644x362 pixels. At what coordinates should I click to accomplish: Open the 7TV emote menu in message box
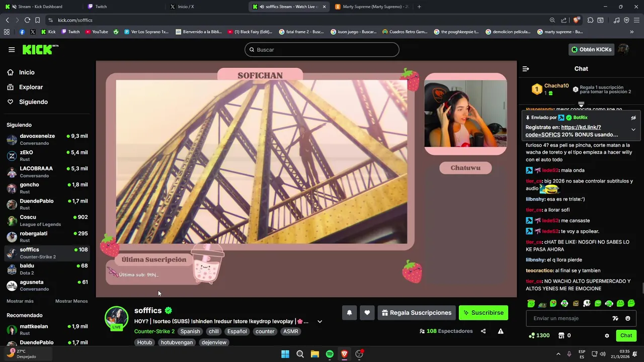point(615,318)
